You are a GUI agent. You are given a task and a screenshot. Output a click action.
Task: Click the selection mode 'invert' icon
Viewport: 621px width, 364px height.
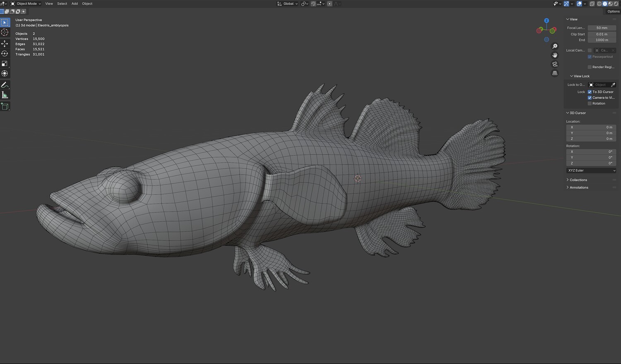point(18,11)
